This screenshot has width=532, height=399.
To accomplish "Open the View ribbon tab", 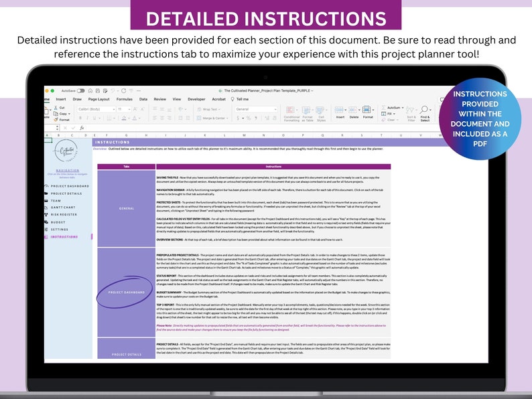I will 177,99.
